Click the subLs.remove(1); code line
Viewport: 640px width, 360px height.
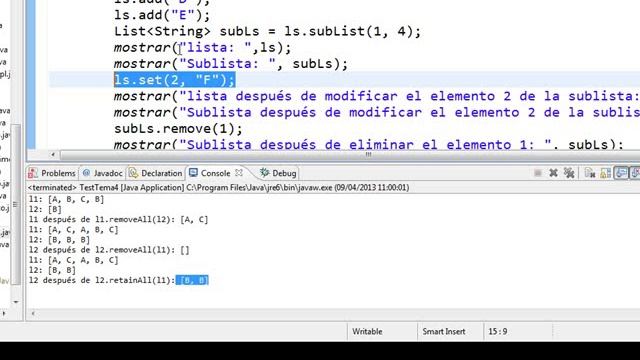click(178, 129)
